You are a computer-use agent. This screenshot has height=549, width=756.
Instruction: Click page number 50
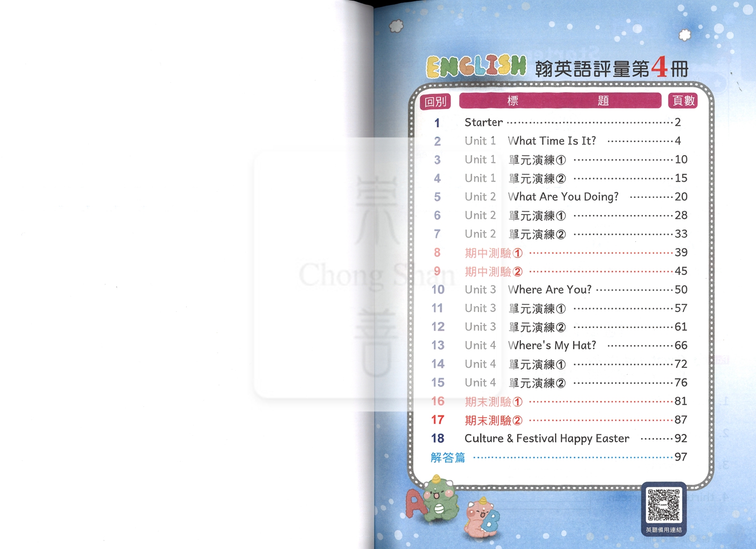pyautogui.click(x=681, y=290)
